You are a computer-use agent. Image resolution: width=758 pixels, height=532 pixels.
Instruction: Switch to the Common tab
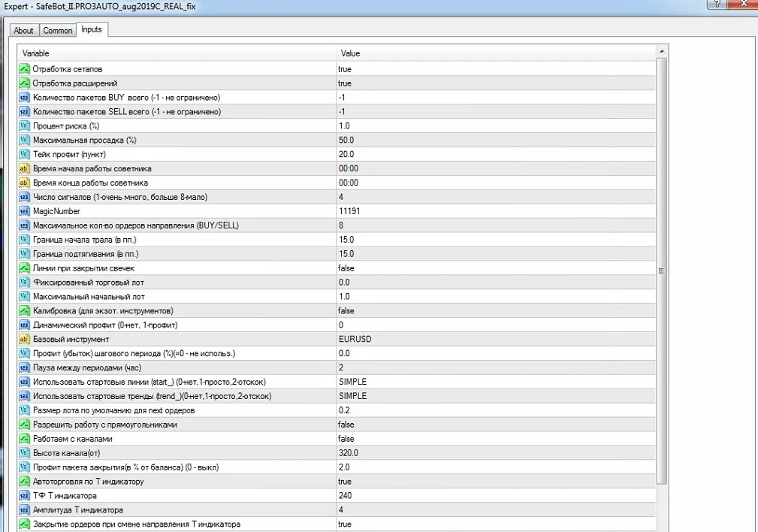[x=57, y=30]
